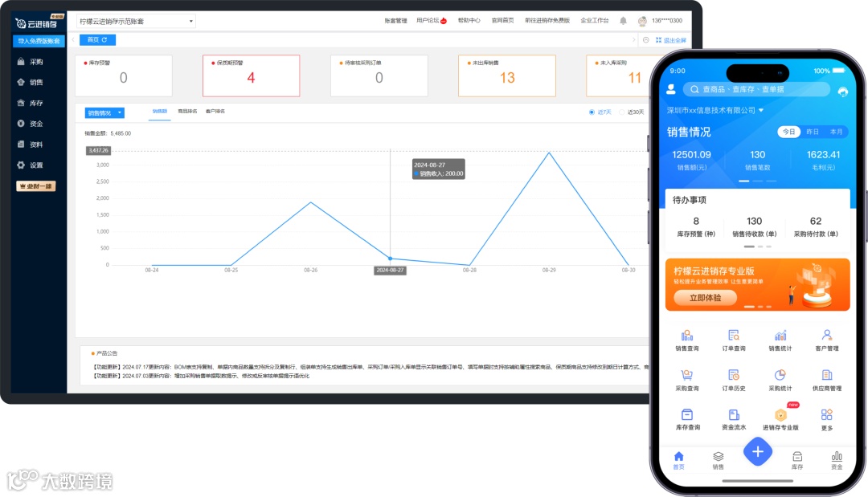Click the 库存预警 card showing 0
Image resolution: width=868 pixels, height=497 pixels.
click(x=124, y=75)
